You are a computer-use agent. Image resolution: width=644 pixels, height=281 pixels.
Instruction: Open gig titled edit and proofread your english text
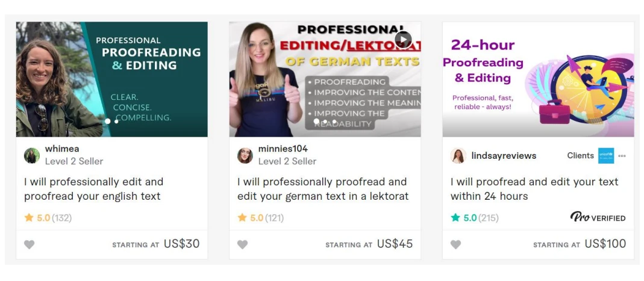tap(93, 189)
